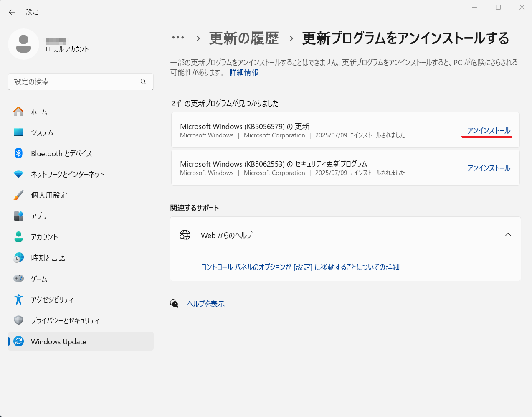Go back to 更新の履歴 breadcrumb
Screen dimensions: 532x417
tap(244, 38)
